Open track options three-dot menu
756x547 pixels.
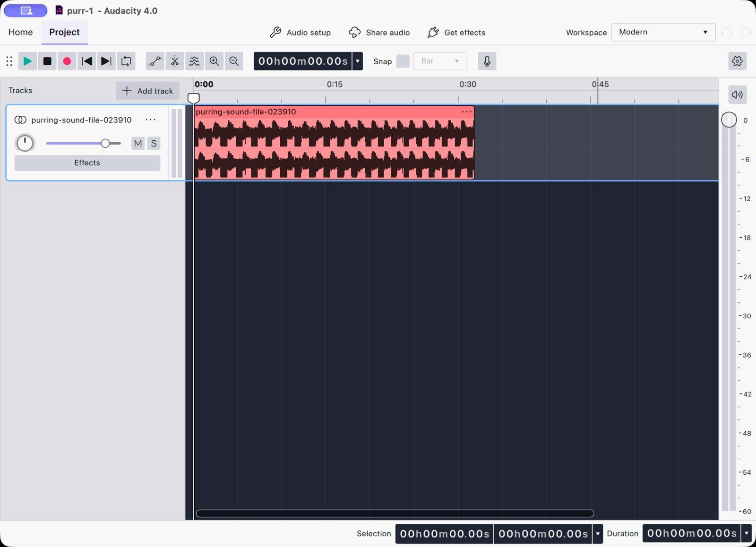pyautogui.click(x=151, y=120)
